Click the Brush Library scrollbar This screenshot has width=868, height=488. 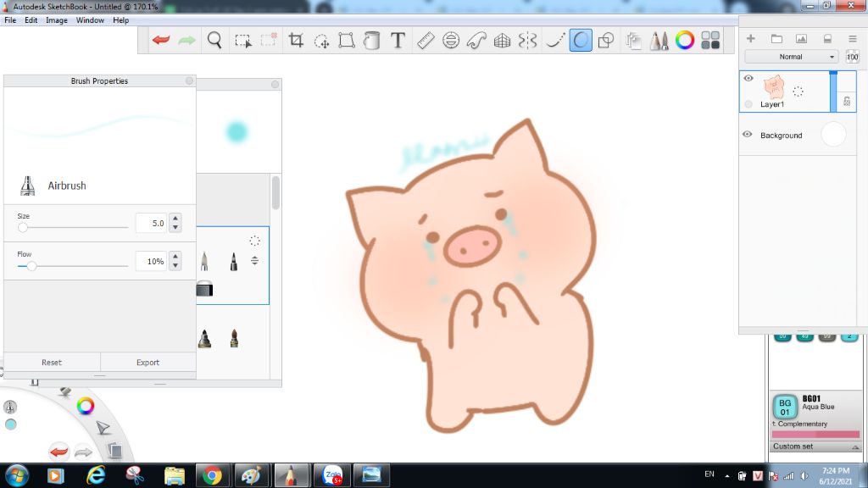275,192
